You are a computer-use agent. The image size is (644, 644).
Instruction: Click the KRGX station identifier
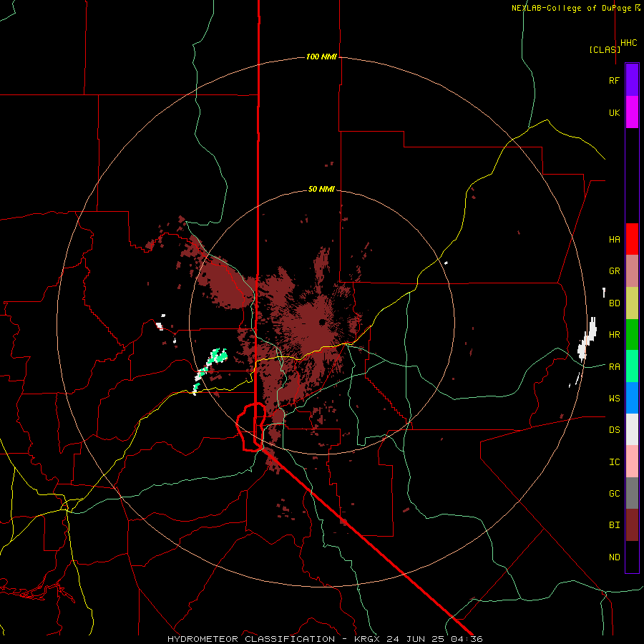click(368, 639)
